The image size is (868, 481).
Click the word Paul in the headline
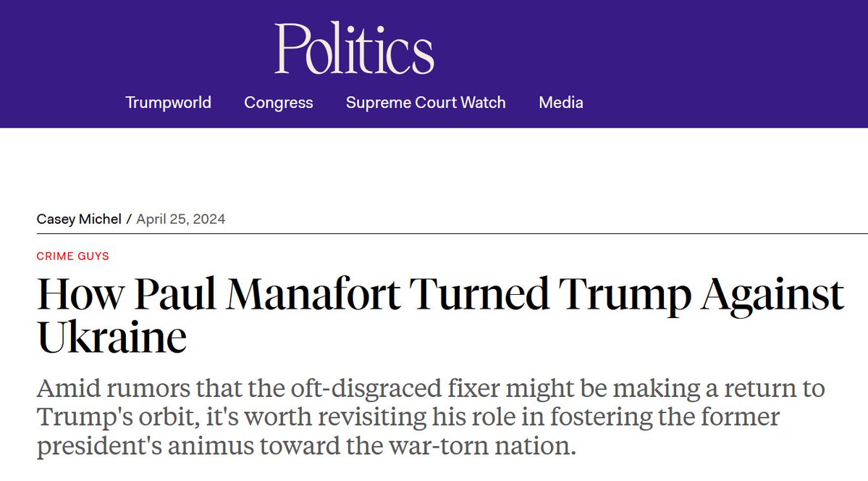[175, 294]
